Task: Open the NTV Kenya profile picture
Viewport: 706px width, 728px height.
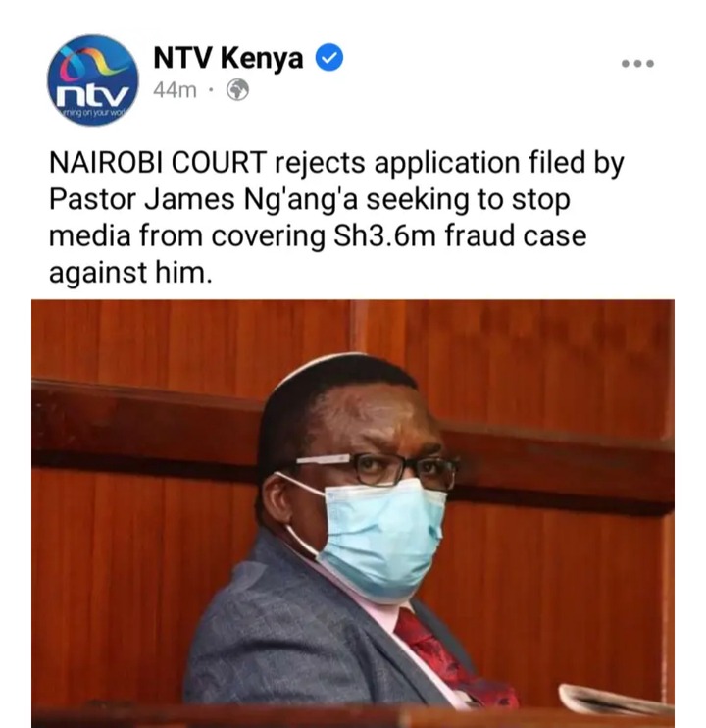Action: click(93, 79)
